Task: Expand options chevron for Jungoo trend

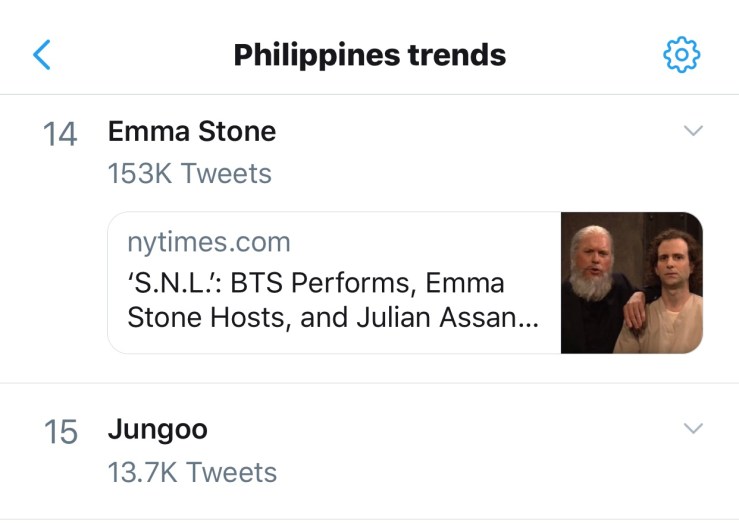Action: tap(692, 428)
